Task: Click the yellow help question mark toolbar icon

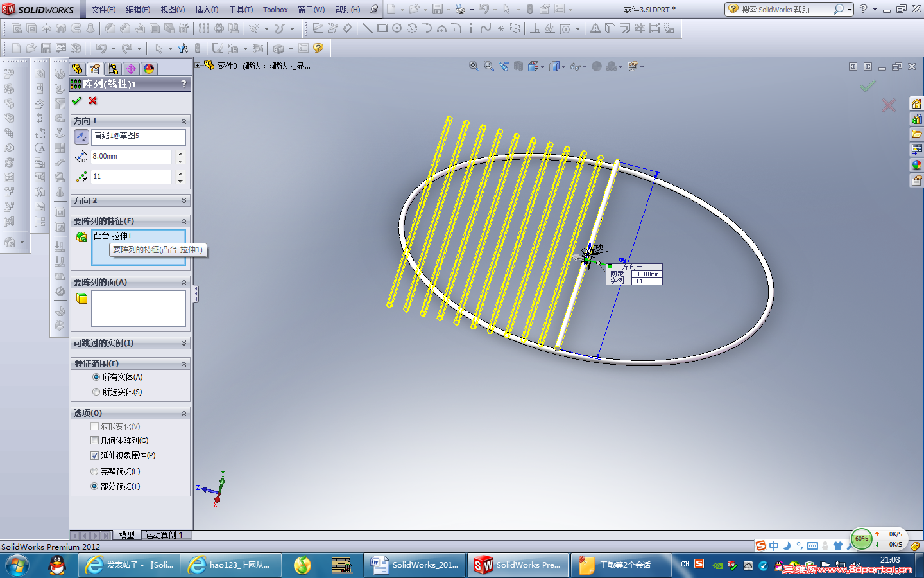Action: pyautogui.click(x=318, y=48)
